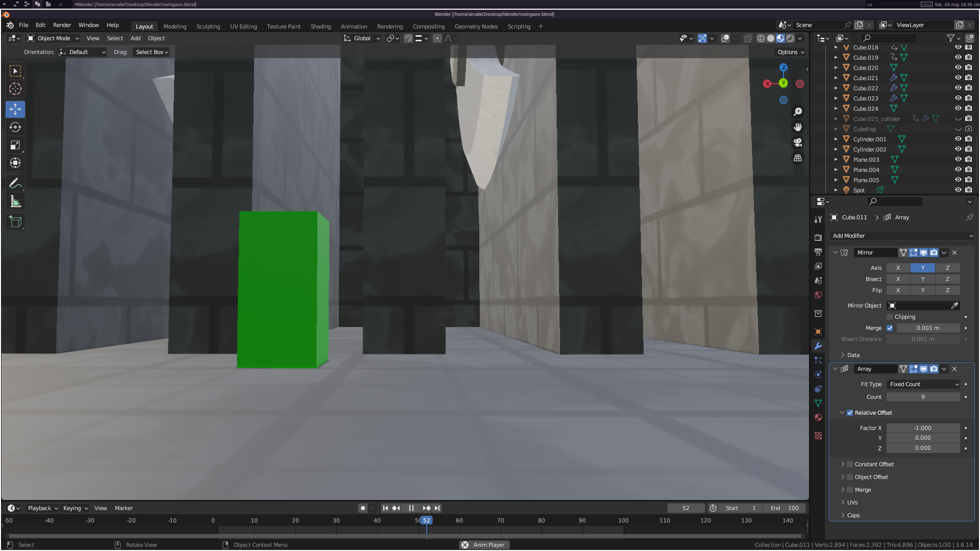Enable the Clipping checkbox
This screenshot has height=551, width=980.
pos(890,317)
